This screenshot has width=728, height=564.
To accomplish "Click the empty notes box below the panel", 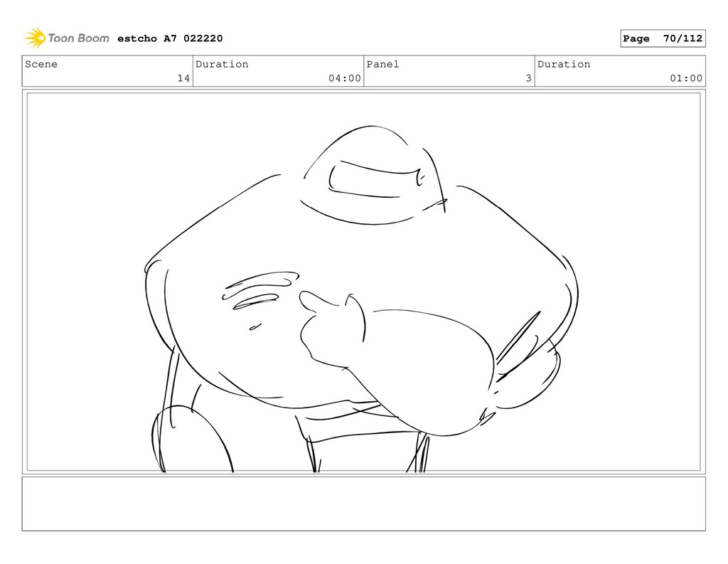I will coord(363,504).
